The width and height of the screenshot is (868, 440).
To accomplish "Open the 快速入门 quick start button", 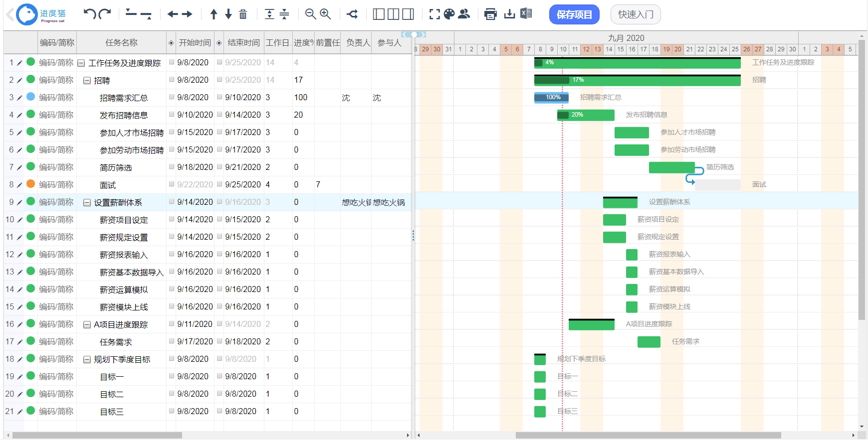I will coord(636,14).
